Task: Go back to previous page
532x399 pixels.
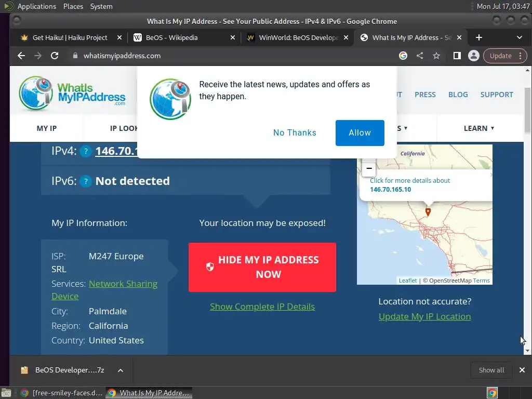Action: [x=21, y=56]
